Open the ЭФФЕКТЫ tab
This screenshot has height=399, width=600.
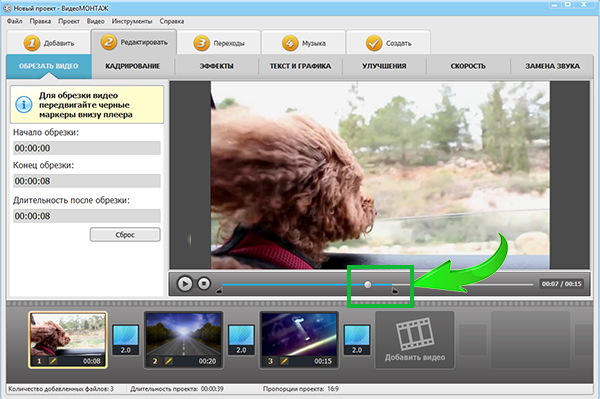[x=217, y=66]
